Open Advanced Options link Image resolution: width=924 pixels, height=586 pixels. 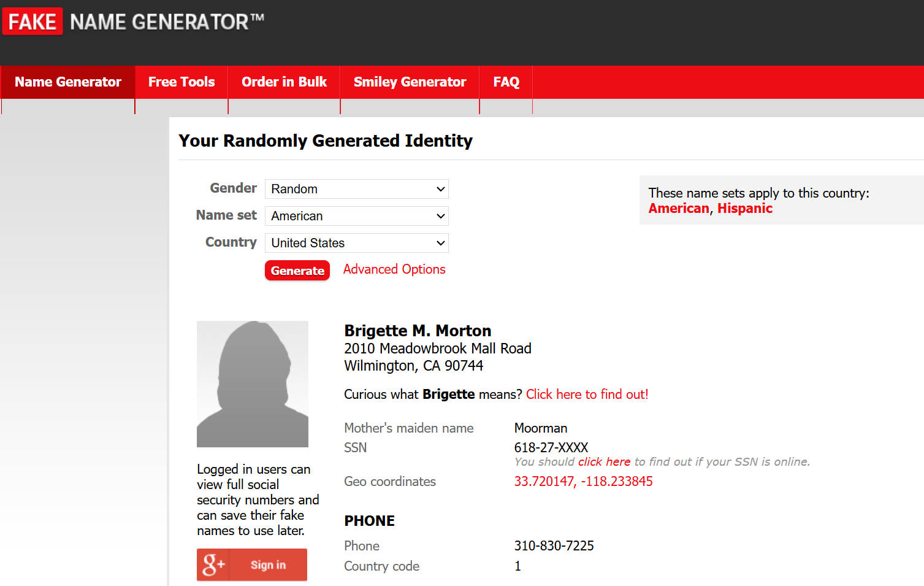point(394,269)
